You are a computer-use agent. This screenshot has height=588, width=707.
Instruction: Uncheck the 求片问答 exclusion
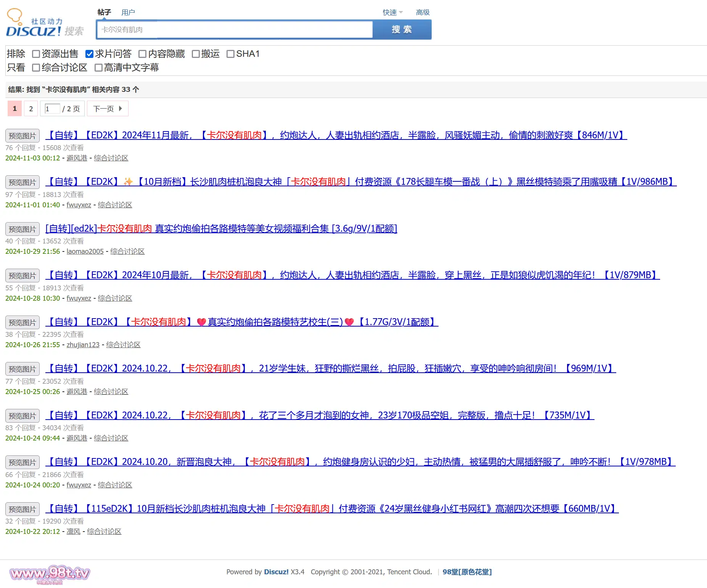90,54
